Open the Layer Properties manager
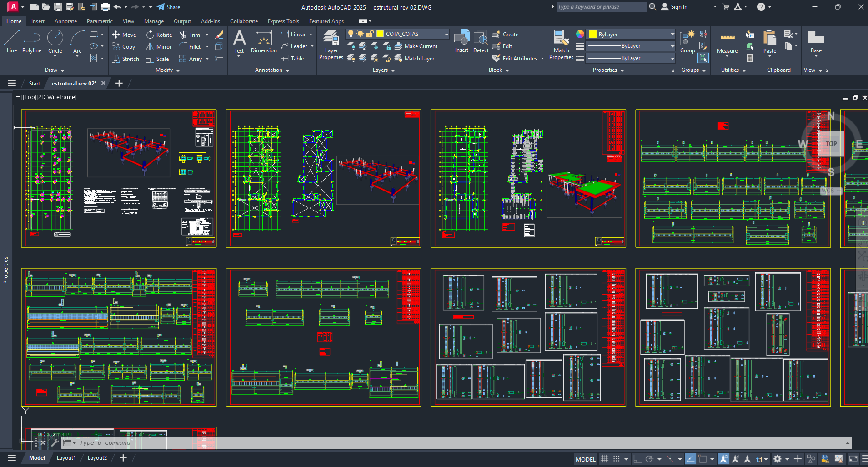The width and height of the screenshot is (868, 467). click(331, 45)
